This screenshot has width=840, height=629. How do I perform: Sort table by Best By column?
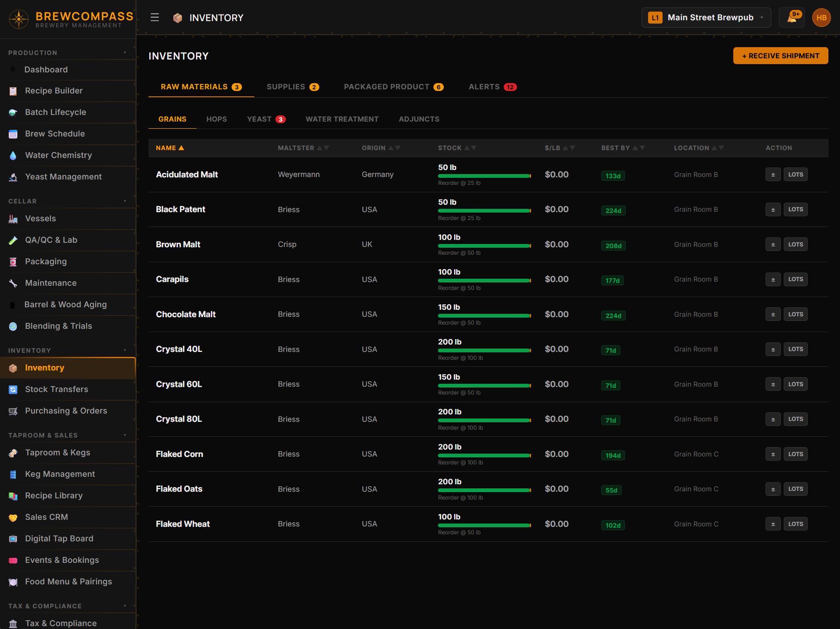(623, 148)
